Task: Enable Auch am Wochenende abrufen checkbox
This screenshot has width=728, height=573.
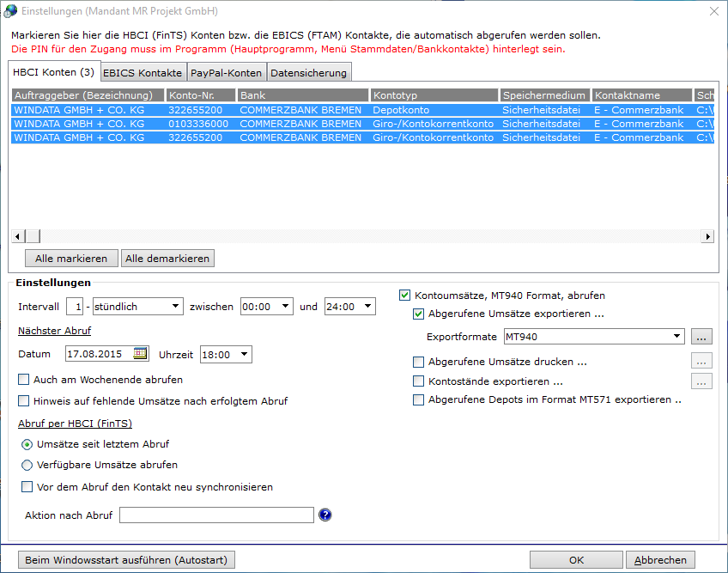Action: (24, 379)
